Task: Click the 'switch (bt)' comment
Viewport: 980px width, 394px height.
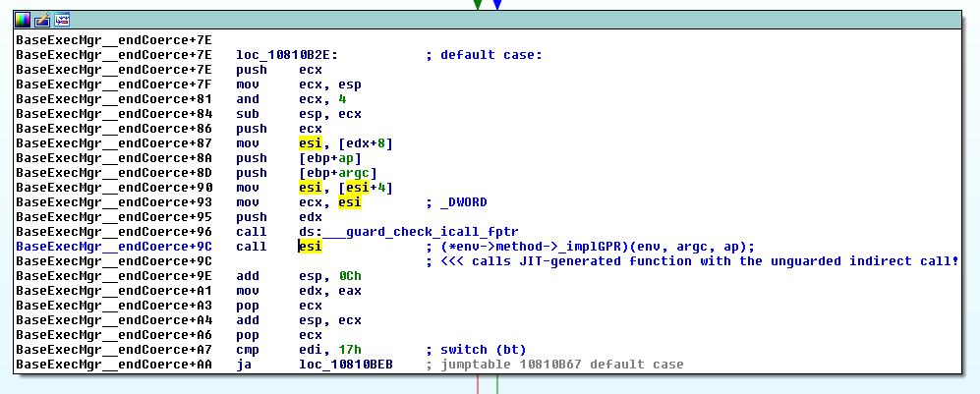Action: tap(477, 350)
